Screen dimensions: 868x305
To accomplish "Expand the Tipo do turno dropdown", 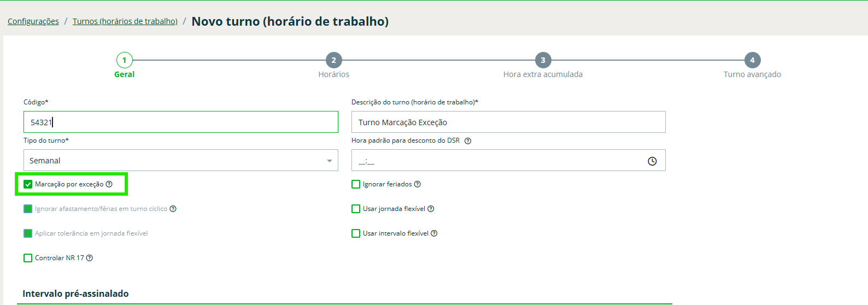I will (x=180, y=161).
